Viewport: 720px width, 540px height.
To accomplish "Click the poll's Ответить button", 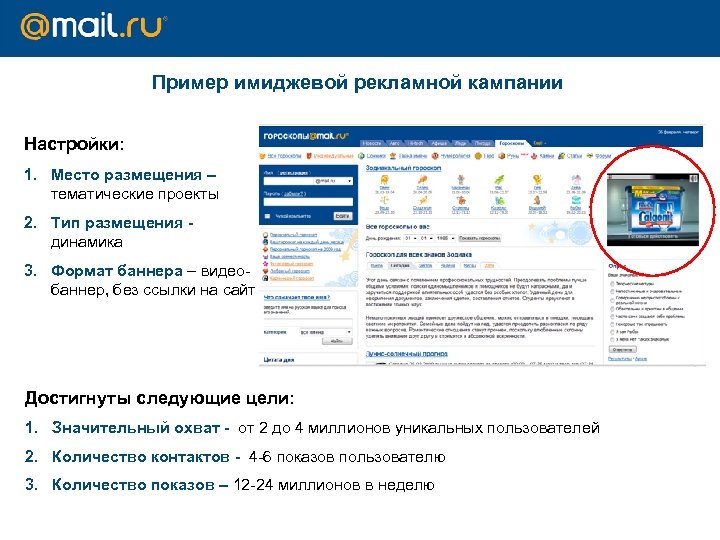I will point(622,350).
